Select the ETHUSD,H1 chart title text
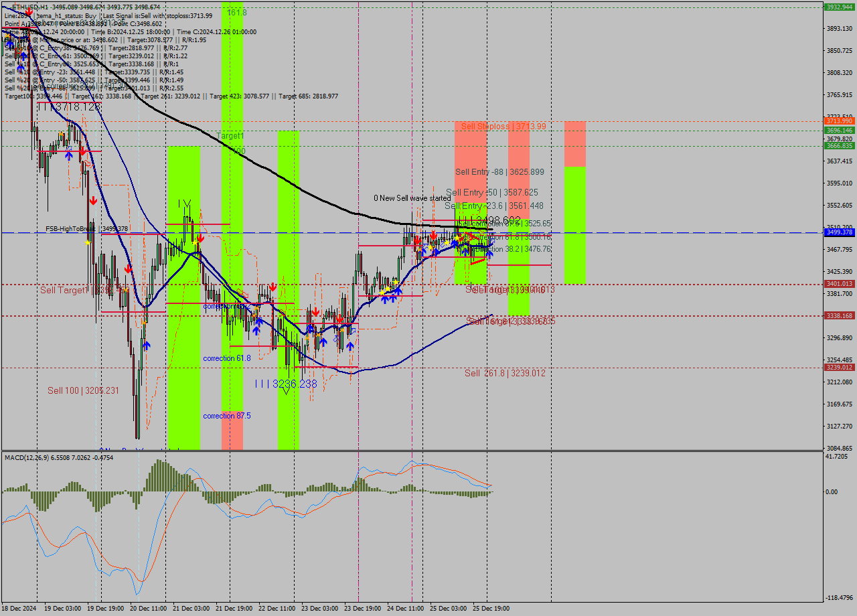857x616 pixels. pos(30,7)
